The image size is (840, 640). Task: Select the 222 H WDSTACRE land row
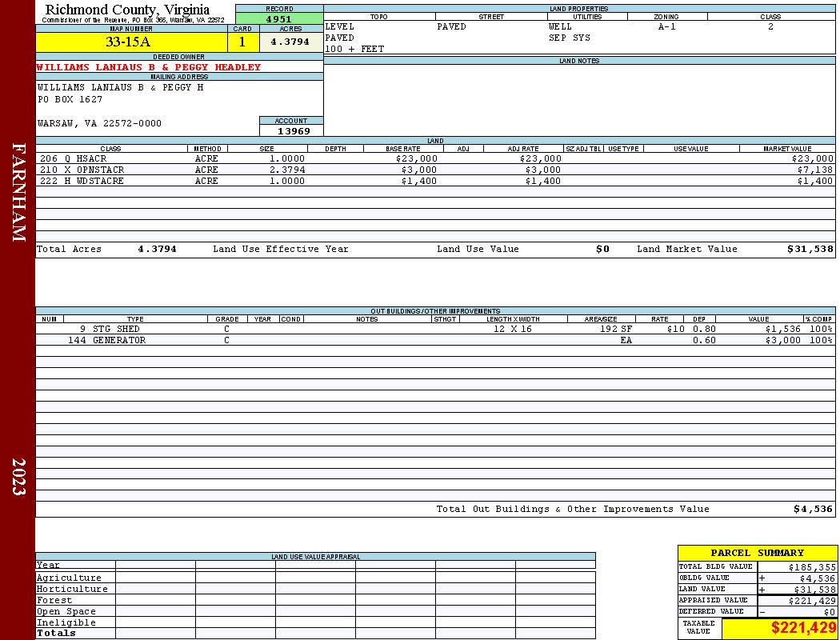(435, 181)
